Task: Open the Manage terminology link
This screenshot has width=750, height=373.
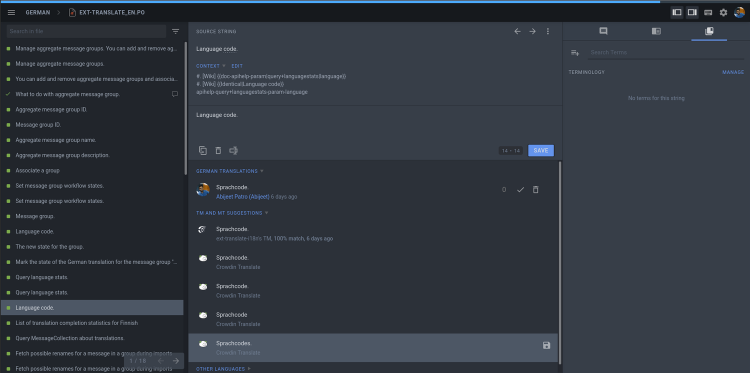Action: coord(733,72)
